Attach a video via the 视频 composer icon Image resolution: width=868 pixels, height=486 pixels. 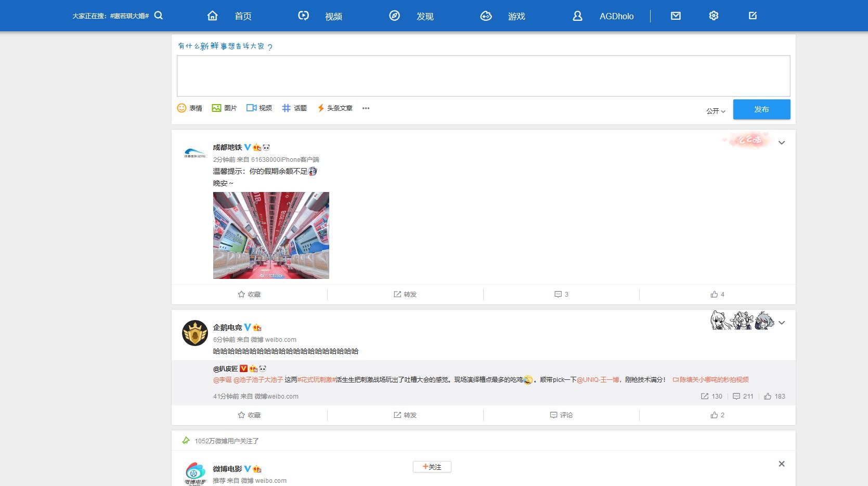[259, 108]
